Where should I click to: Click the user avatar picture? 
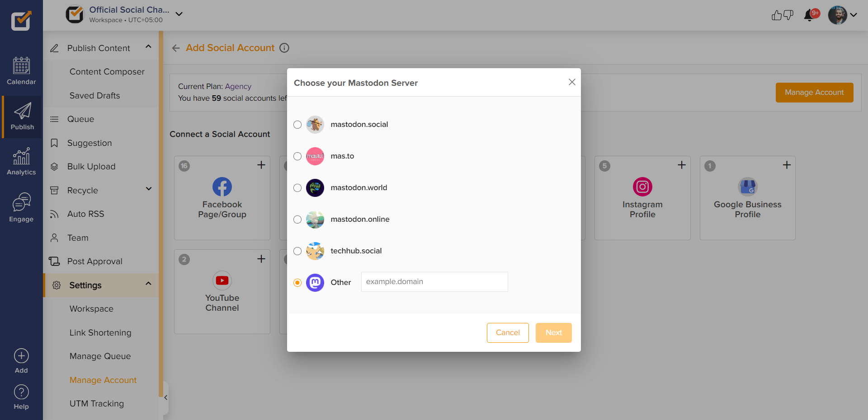point(838,15)
